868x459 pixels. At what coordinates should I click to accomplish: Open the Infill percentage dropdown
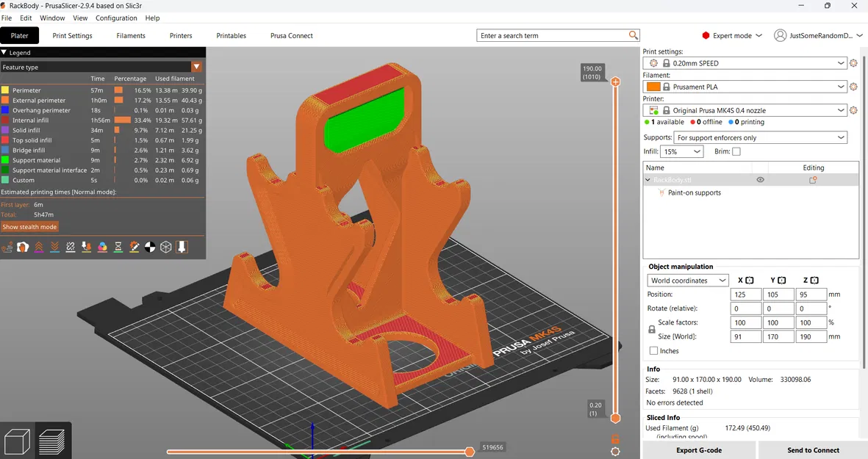[681, 151]
